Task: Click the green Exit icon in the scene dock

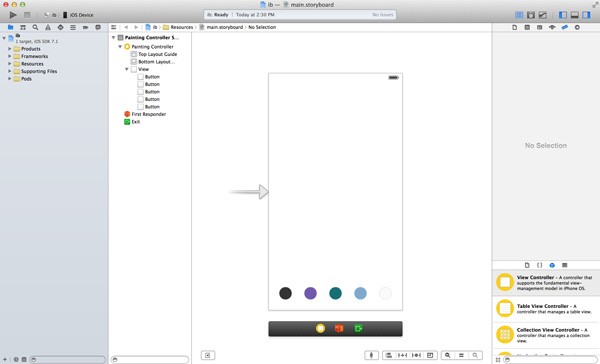Action: tap(358, 328)
